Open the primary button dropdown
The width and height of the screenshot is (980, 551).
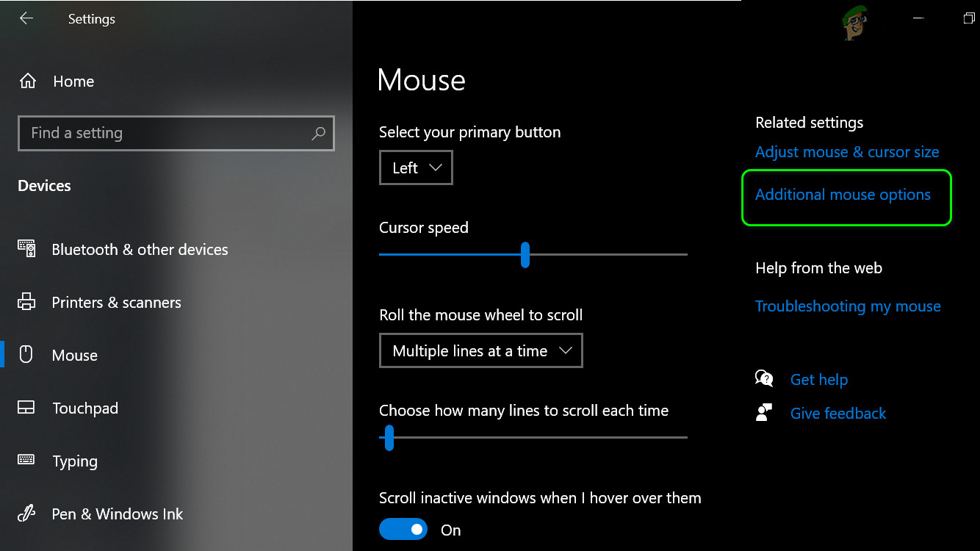(416, 168)
